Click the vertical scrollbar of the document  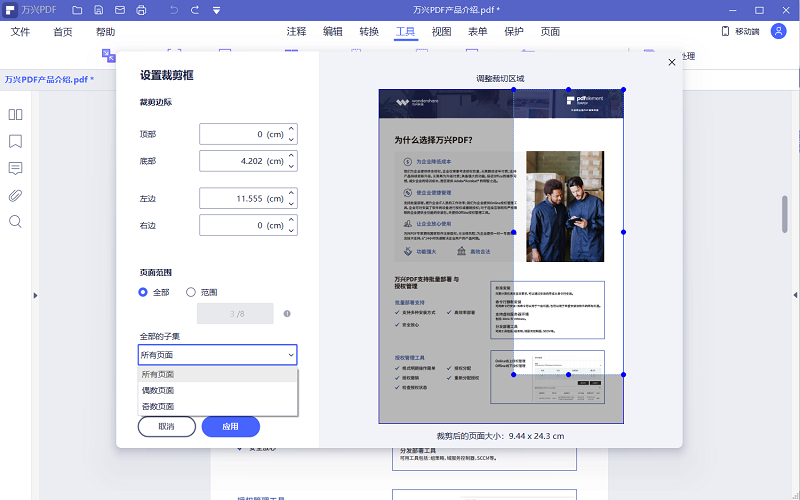pyautogui.click(x=785, y=214)
